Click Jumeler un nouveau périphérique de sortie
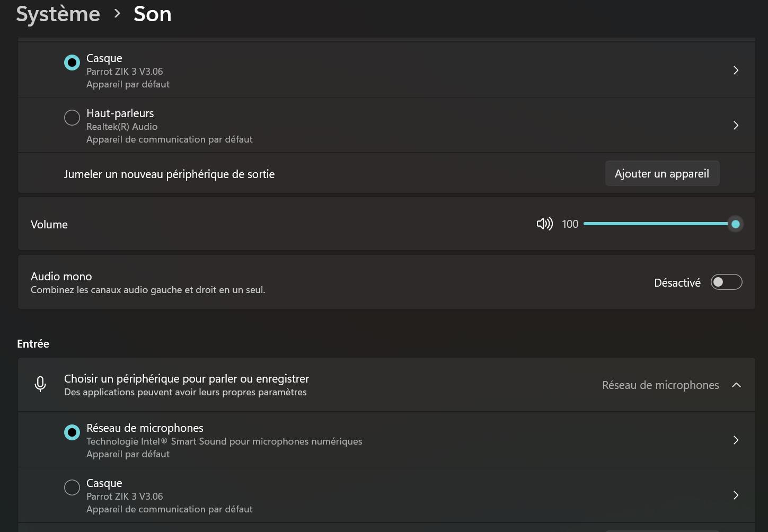Image resolution: width=768 pixels, height=532 pixels. pyautogui.click(x=169, y=174)
